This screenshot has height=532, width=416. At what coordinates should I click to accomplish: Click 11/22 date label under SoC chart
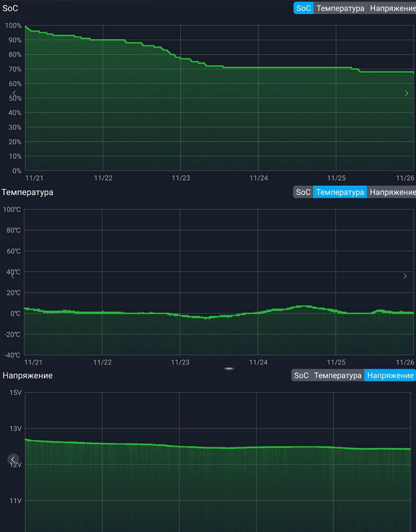click(103, 178)
